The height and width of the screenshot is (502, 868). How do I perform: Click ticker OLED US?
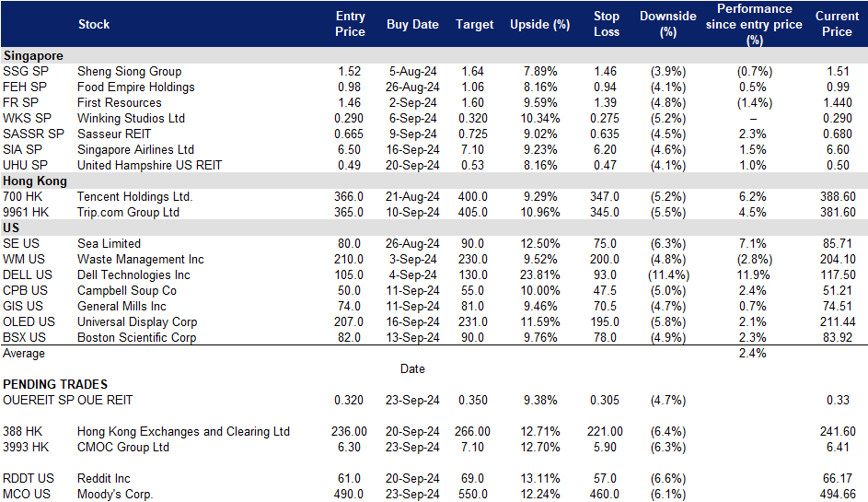(x=29, y=321)
